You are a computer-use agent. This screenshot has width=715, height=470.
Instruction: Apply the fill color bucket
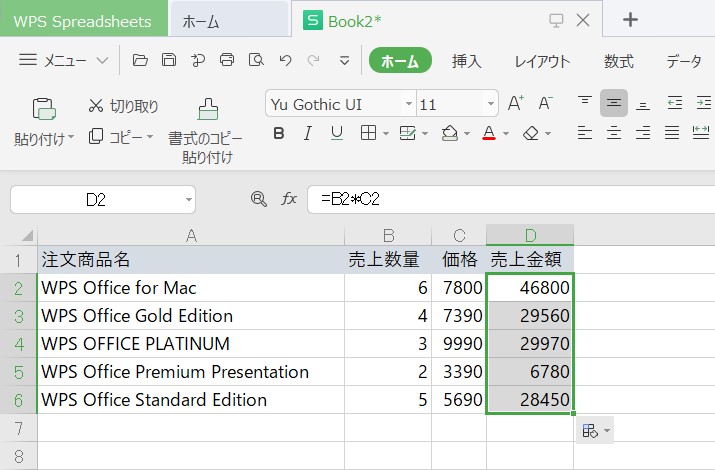[x=450, y=133]
